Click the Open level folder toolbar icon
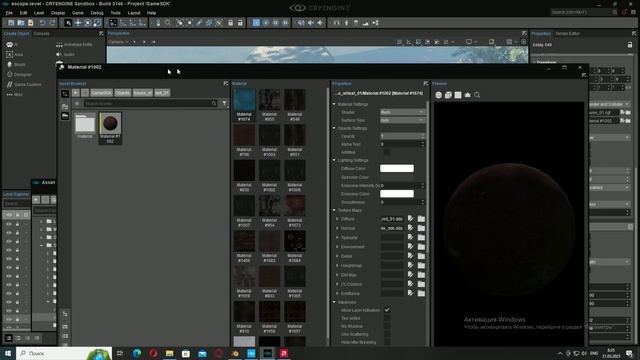 click(x=21, y=23)
